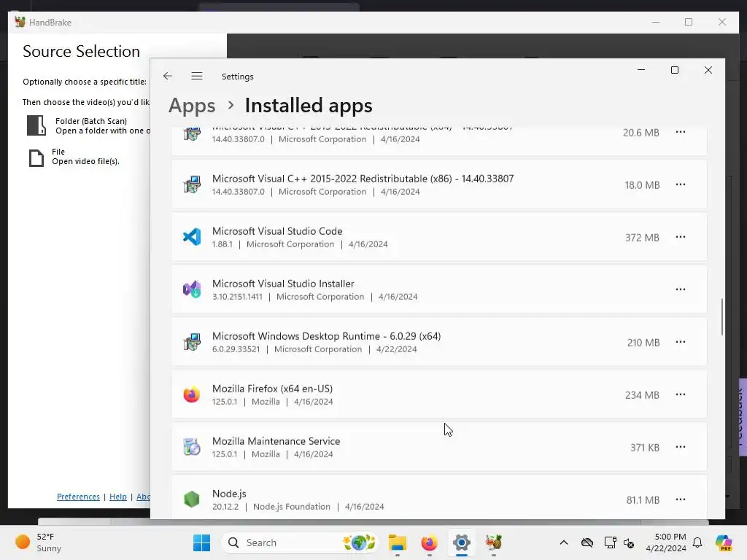
Task: Show hidden system tray icons
Action: pos(564,542)
